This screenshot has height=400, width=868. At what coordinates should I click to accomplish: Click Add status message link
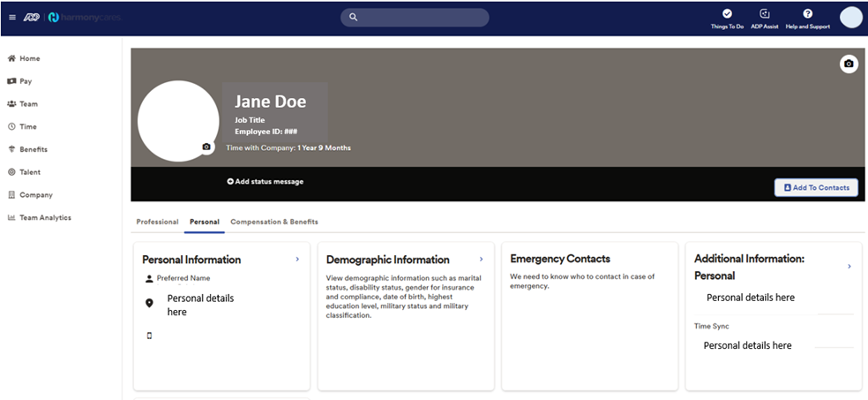click(265, 182)
